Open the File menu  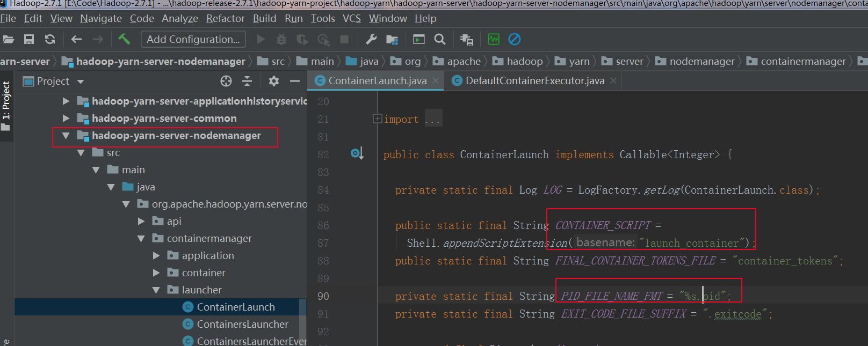coord(8,18)
